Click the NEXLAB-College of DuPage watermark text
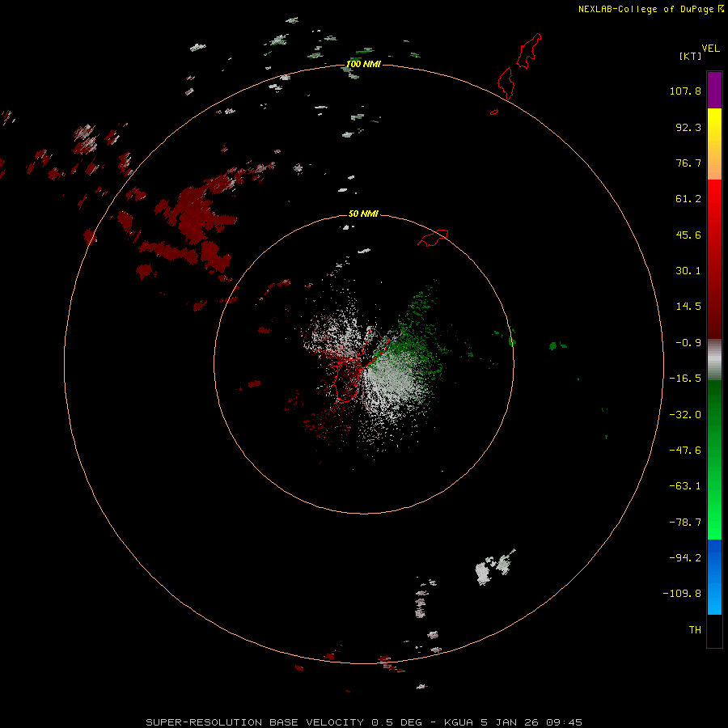 pyautogui.click(x=650, y=9)
